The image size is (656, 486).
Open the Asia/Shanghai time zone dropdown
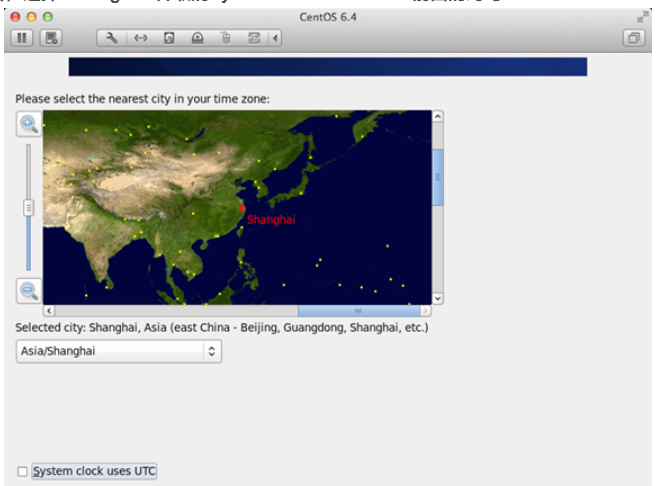[119, 351]
